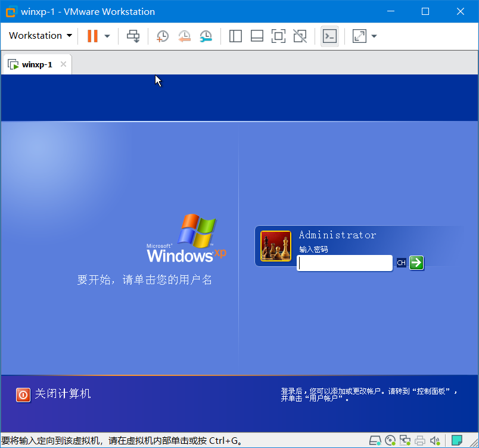Click the CD/DVD drive status icon
Image resolution: width=479 pixels, height=448 pixels.
tap(390, 440)
